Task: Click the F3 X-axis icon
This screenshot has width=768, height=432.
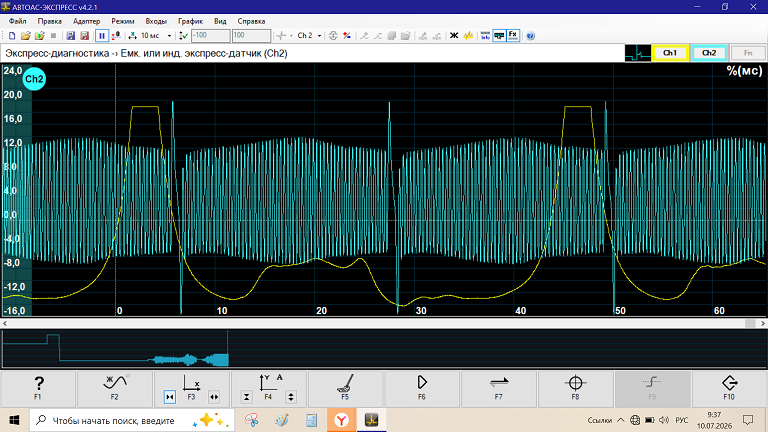Action: pyautogui.click(x=192, y=384)
